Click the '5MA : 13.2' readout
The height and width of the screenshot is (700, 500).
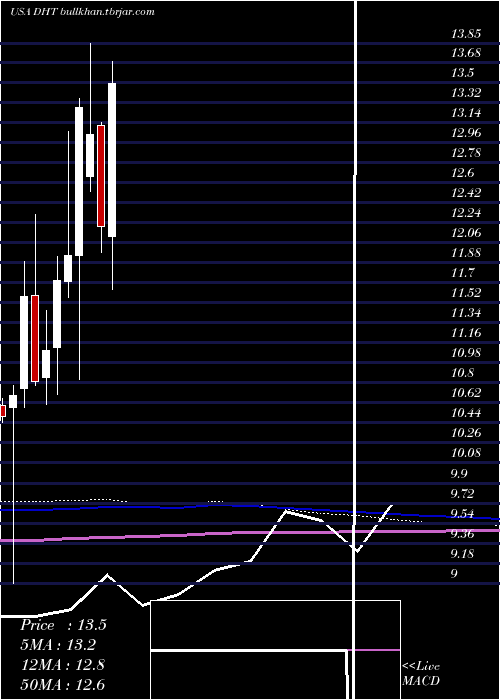coord(58,645)
